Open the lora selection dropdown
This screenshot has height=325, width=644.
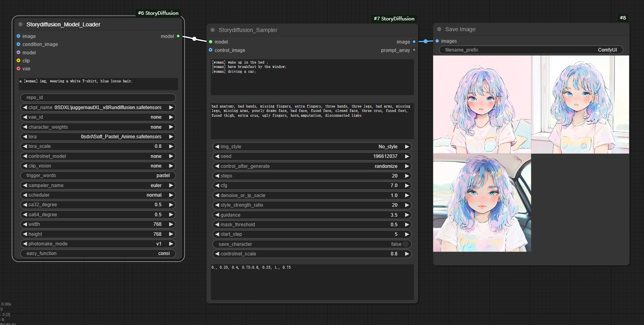point(98,137)
